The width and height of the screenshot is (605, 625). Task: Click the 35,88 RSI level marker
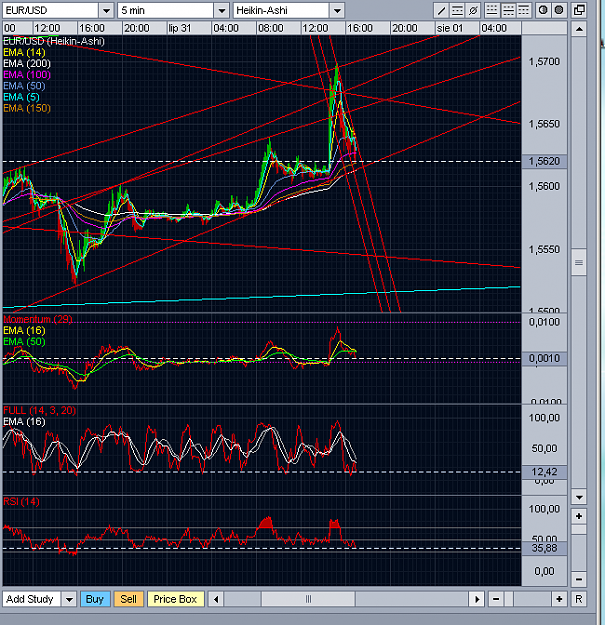(x=544, y=548)
